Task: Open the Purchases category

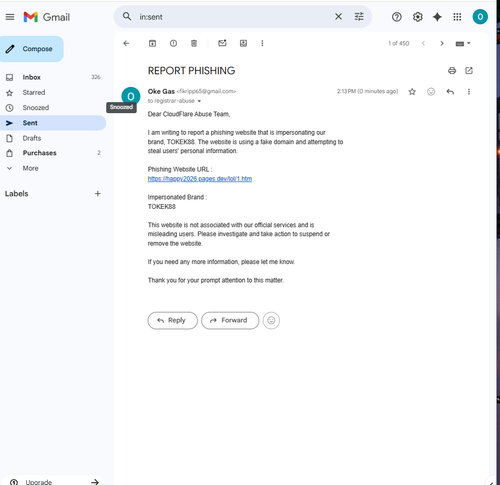Action: (53, 153)
